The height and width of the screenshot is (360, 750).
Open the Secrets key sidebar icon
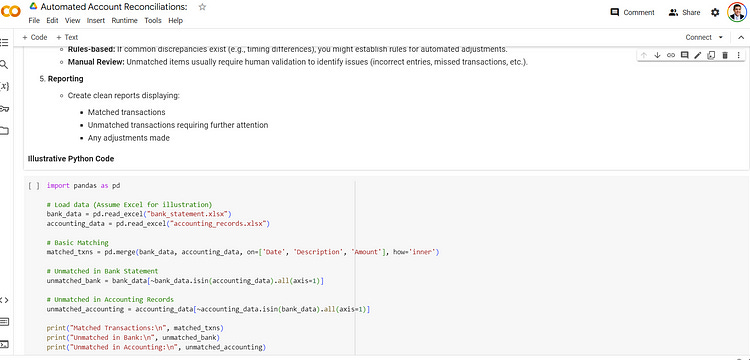tap(4, 109)
